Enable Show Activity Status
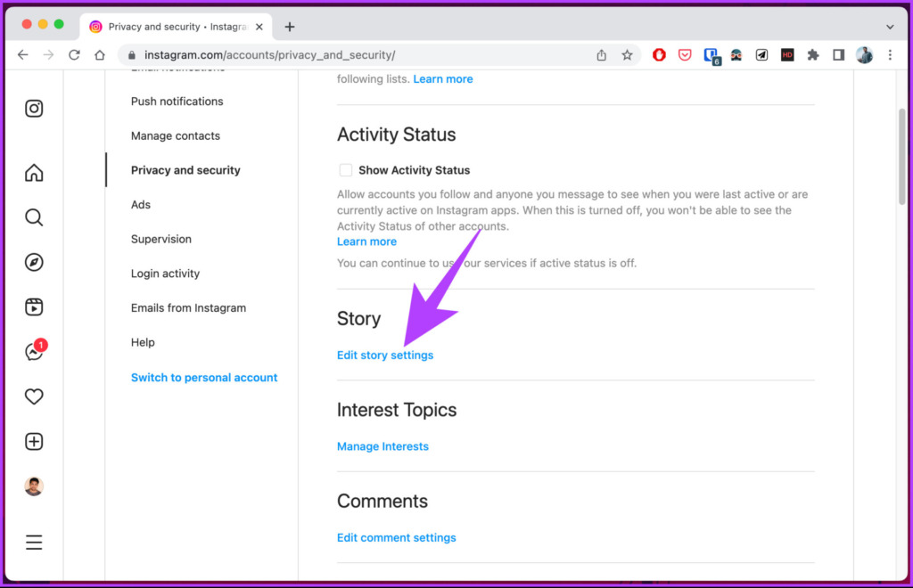The height and width of the screenshot is (588, 913). point(346,170)
